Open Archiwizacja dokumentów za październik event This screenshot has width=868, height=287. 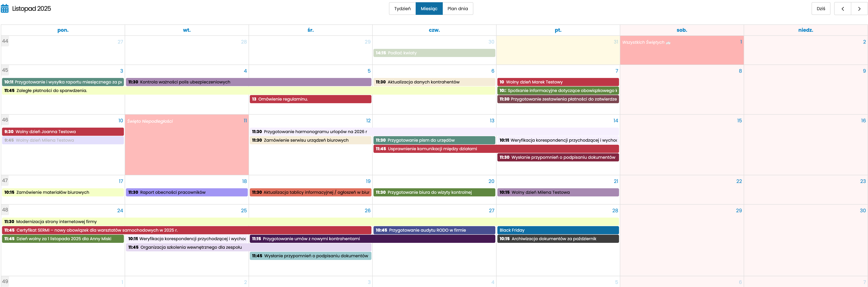pyautogui.click(x=558, y=239)
